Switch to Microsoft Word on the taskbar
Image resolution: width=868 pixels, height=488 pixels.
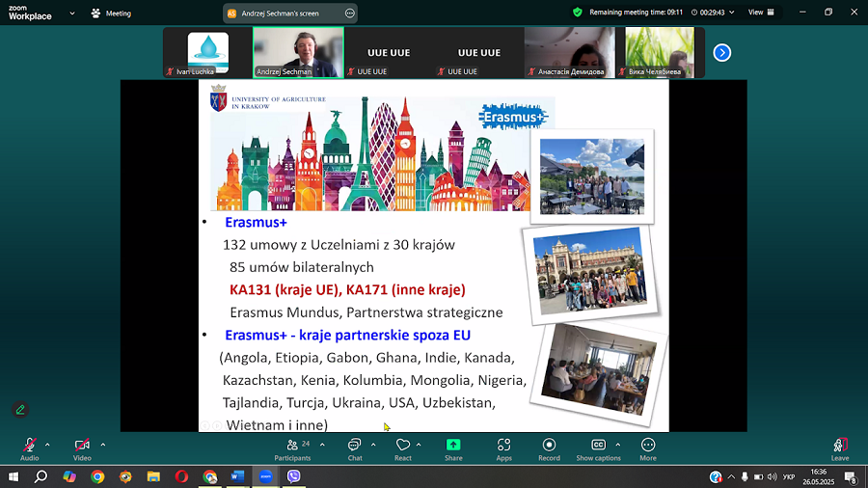click(x=237, y=476)
